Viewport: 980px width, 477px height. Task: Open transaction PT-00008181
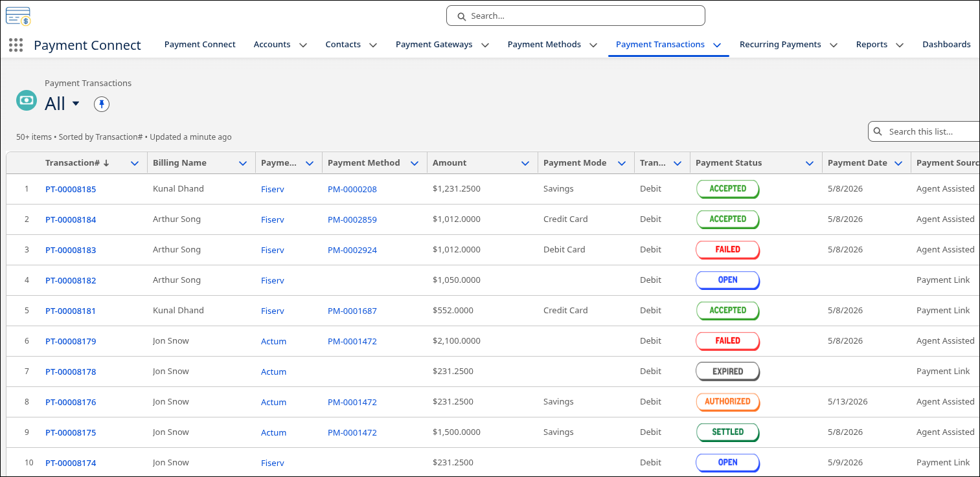coord(71,311)
